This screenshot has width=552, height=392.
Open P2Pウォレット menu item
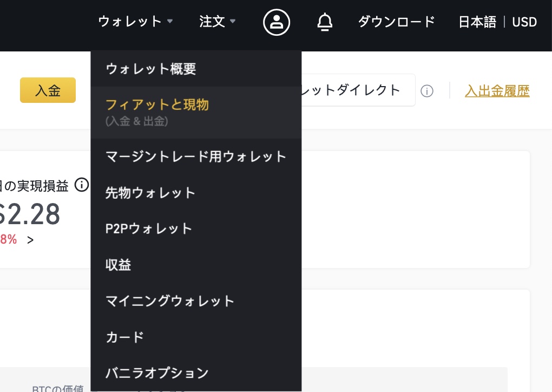[x=196, y=228]
